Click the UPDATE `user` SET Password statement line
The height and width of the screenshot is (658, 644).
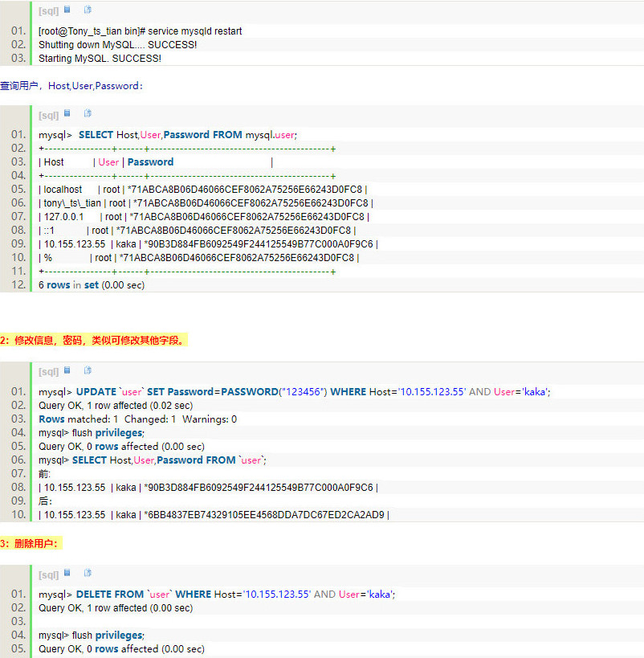295,391
